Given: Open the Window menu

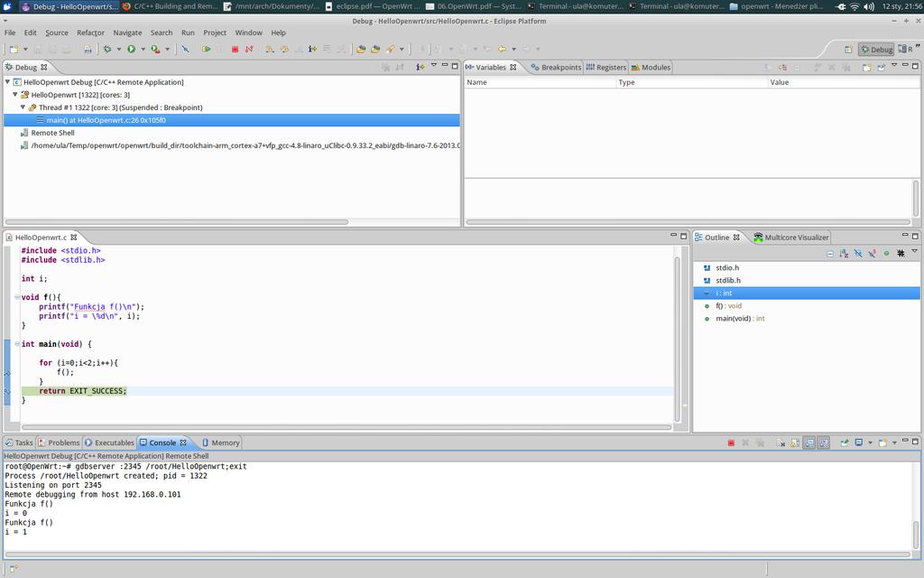Looking at the screenshot, I should (x=249, y=33).
